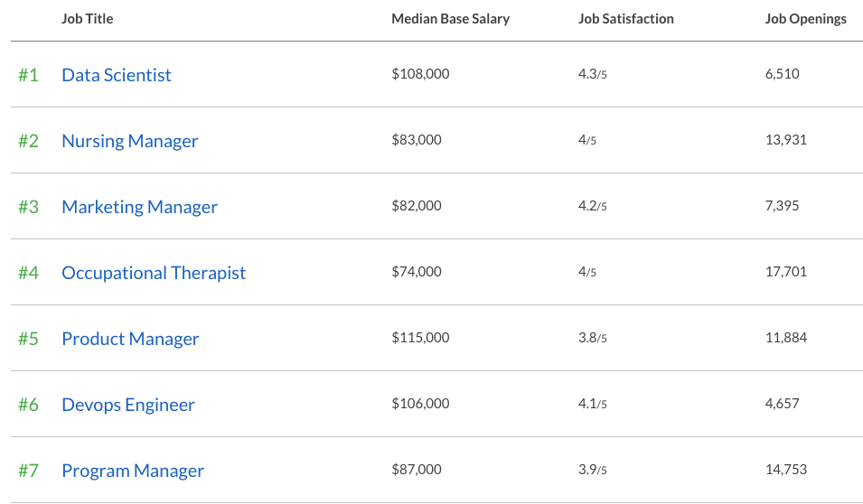The height and width of the screenshot is (504, 863).
Task: Click the $108,000 salary value
Action: 420,74
